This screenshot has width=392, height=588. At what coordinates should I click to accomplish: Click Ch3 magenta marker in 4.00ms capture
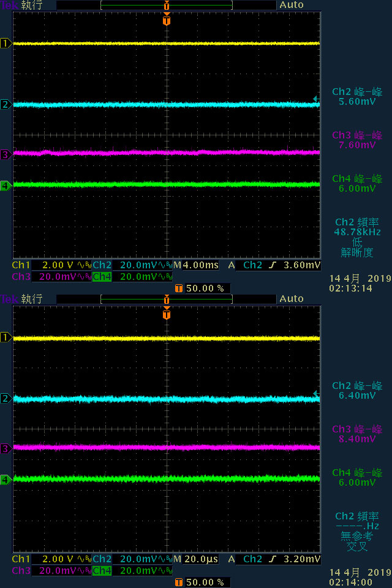coord(6,154)
